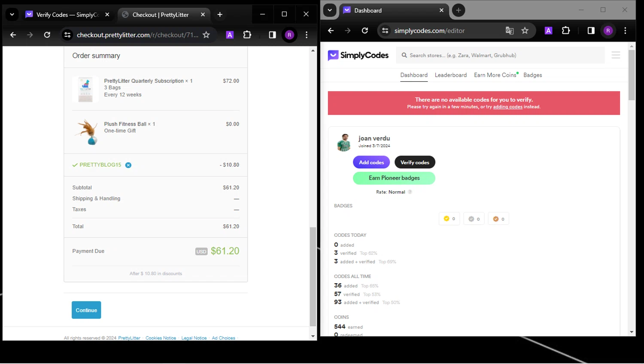644x364 pixels.
Task: Reload the PrettyLitter checkout page
Action: 47,35
